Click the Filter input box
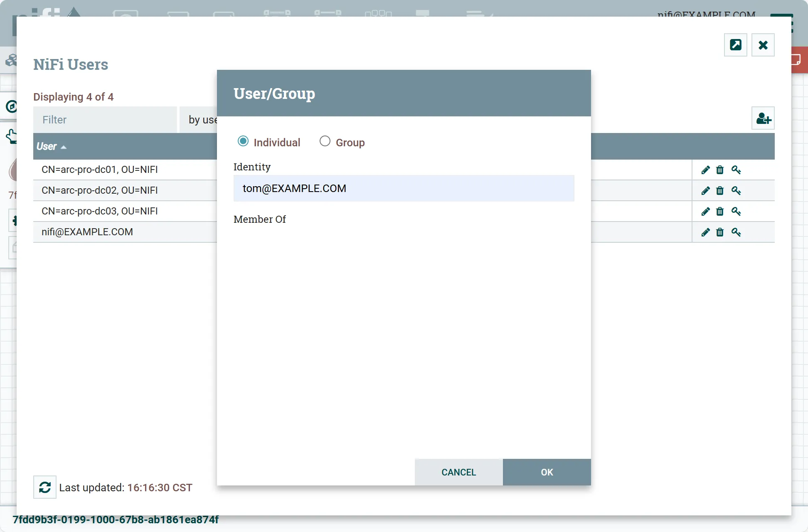The width and height of the screenshot is (808, 532). pos(105,120)
